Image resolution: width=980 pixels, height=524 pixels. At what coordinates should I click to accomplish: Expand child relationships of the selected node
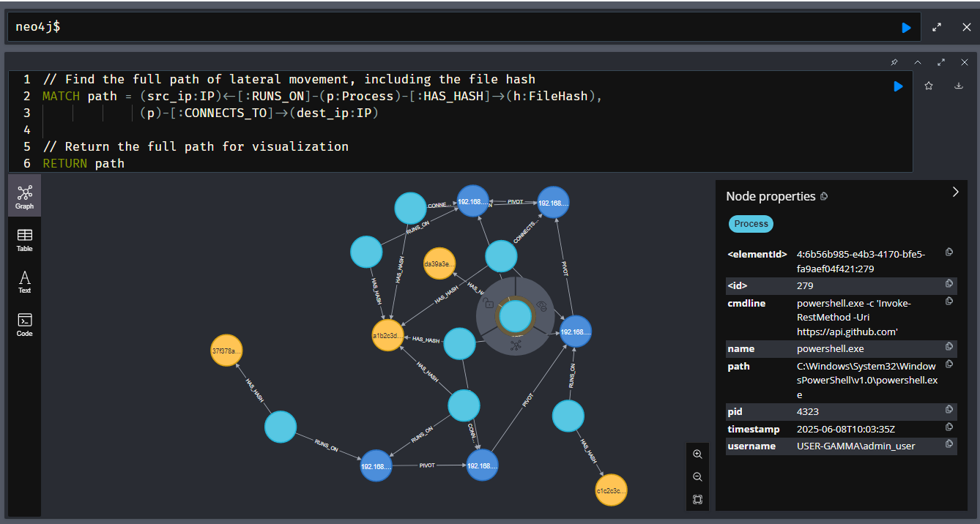click(x=516, y=345)
